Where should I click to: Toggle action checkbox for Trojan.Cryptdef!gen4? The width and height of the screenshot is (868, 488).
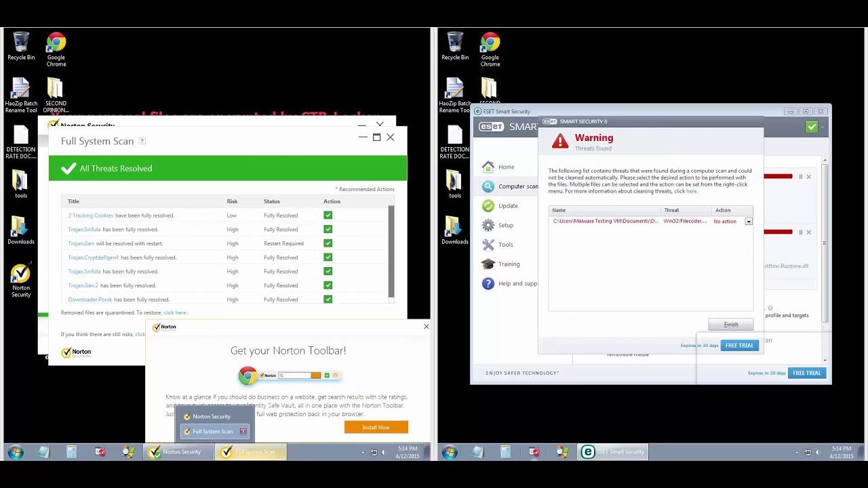tap(328, 258)
